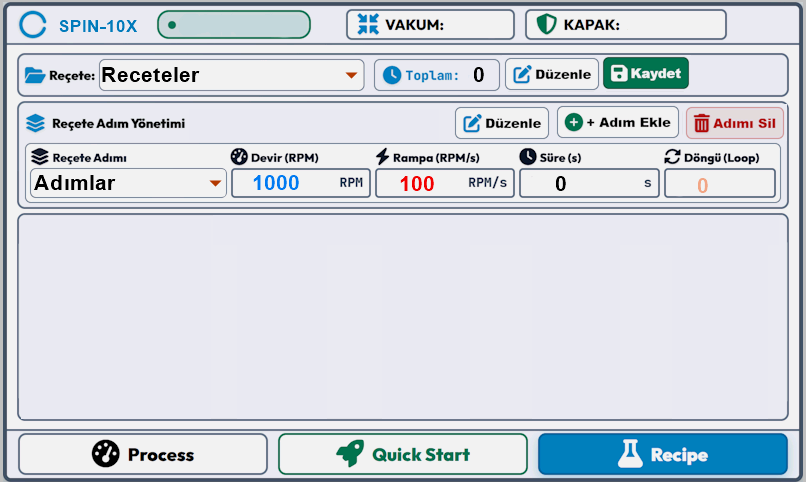Click the Reçete Adım Yönetimi heading
The image size is (806, 482).
(118, 123)
